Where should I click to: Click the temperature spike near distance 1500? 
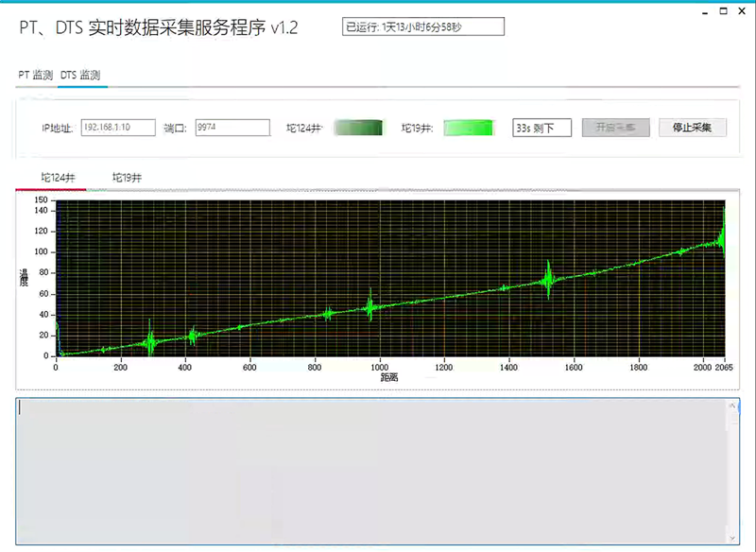pos(547,280)
